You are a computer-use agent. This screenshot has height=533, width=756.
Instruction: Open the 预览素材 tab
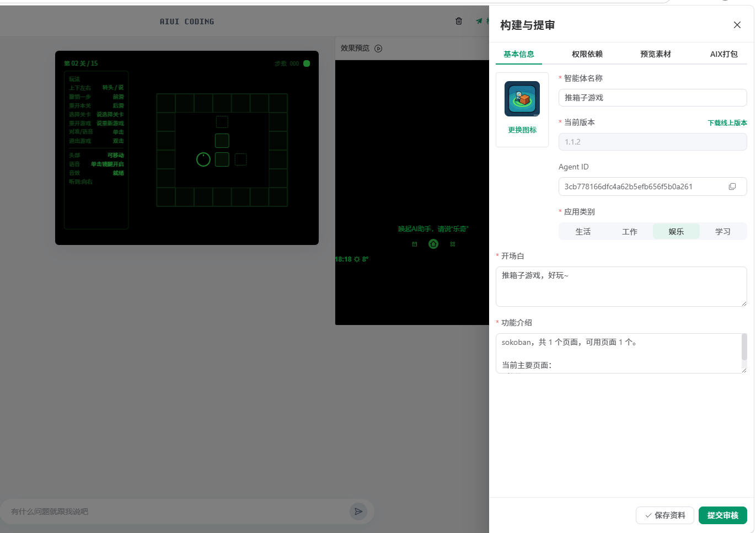click(655, 54)
